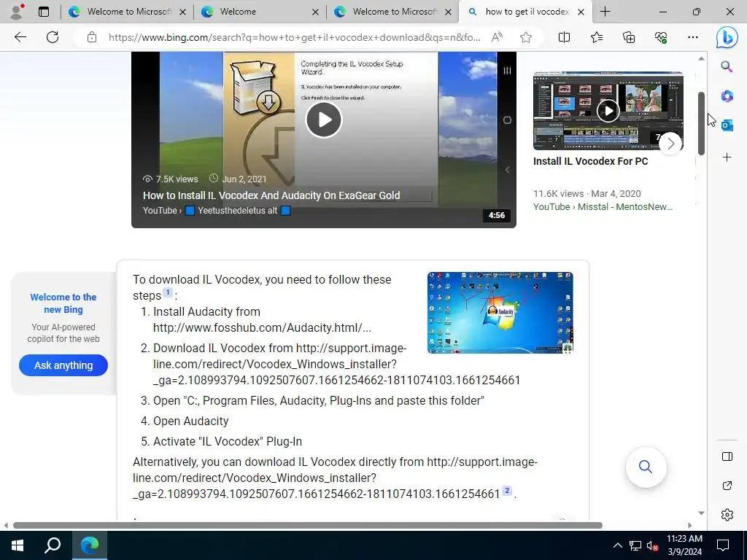Open Audacity desktop thumbnail image

coord(500,313)
